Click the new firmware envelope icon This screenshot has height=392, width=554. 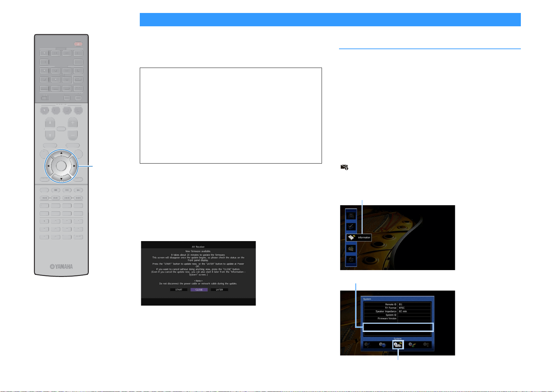[x=344, y=167]
